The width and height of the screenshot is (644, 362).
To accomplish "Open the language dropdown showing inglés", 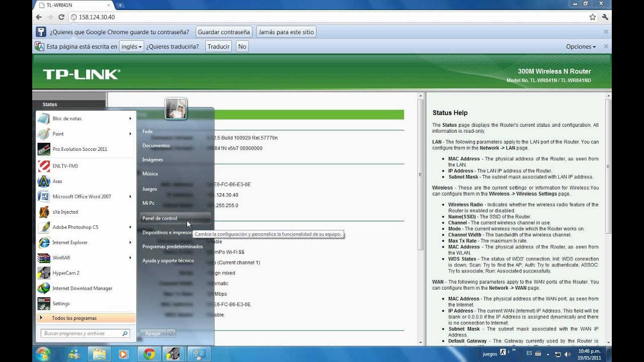I will click(132, 47).
